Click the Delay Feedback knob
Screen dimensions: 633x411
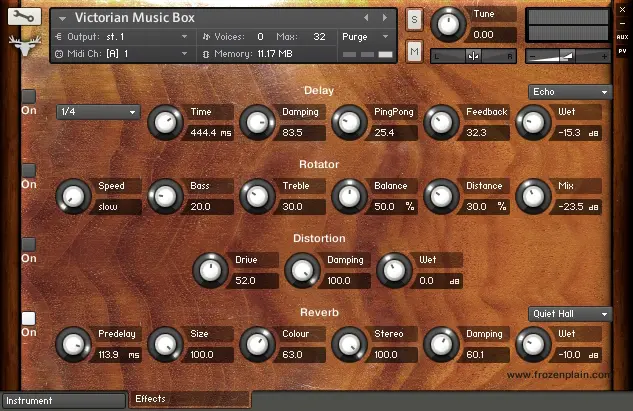click(x=442, y=123)
